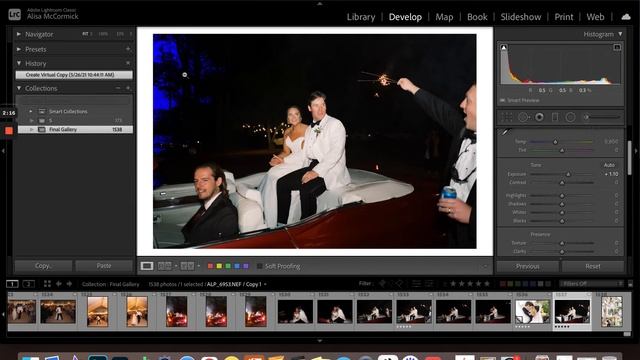Remove collection with minus icon
Screen dimensions: 640x360
click(118, 88)
